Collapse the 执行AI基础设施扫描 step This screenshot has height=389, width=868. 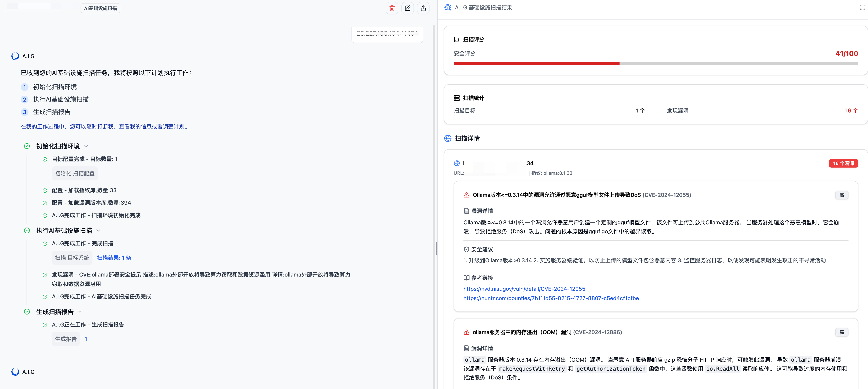pos(98,230)
